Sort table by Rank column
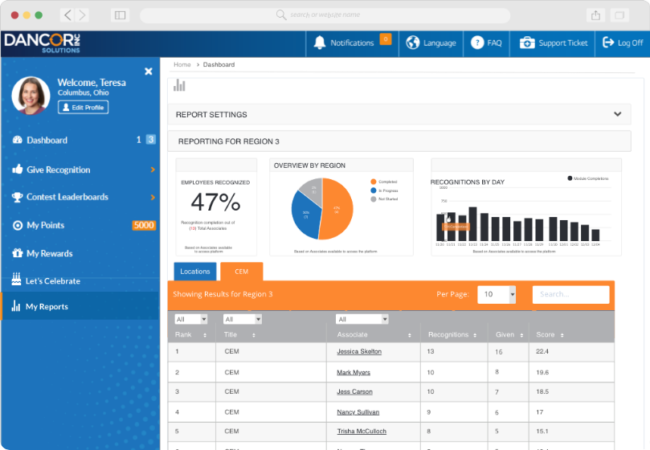Image resolution: width=650 pixels, height=450 pixels. [x=205, y=335]
